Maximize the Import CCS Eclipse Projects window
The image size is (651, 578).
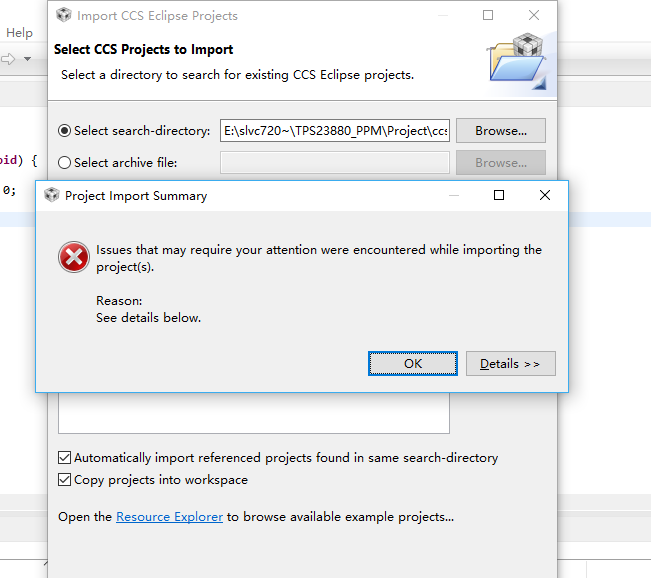click(x=488, y=15)
